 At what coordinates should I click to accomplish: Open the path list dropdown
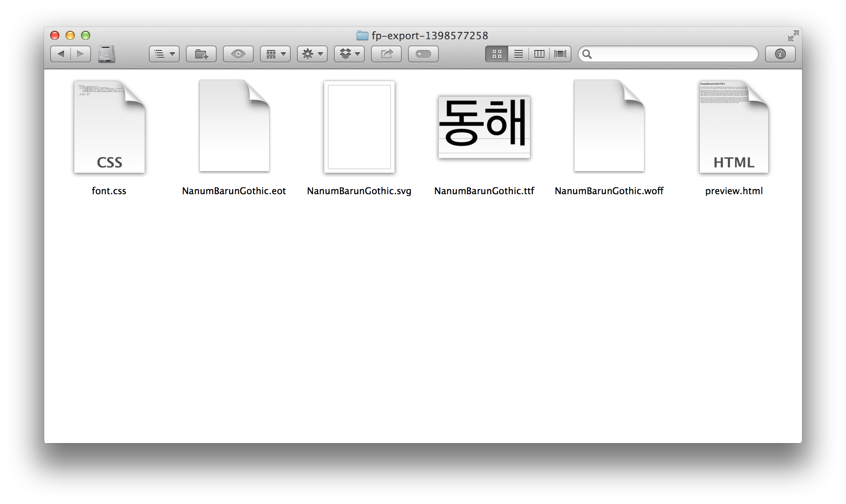[164, 54]
